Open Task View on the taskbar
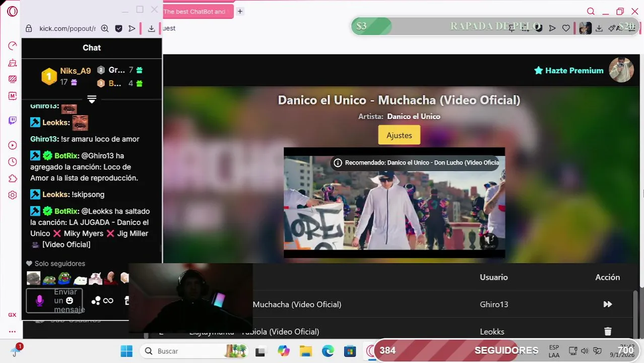The height and width of the screenshot is (363, 644). 261,351
